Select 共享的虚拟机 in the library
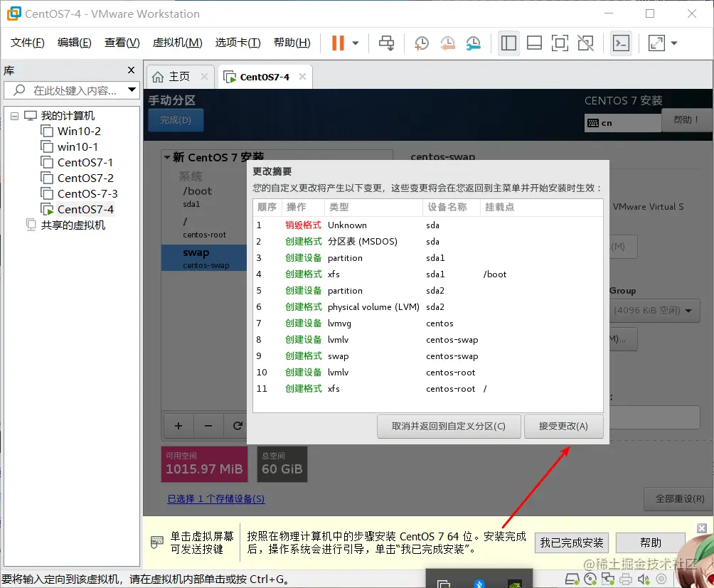The height and width of the screenshot is (588, 714). [x=73, y=225]
